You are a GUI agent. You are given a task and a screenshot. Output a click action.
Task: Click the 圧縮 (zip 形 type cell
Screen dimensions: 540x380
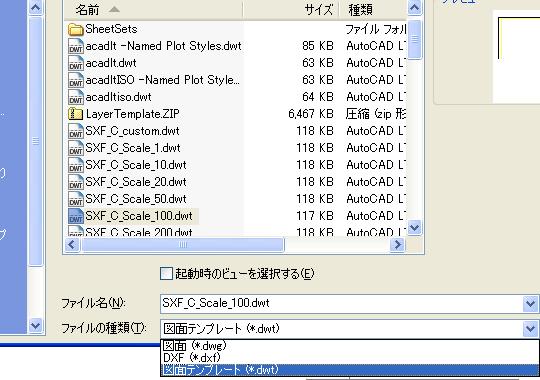tap(376, 114)
